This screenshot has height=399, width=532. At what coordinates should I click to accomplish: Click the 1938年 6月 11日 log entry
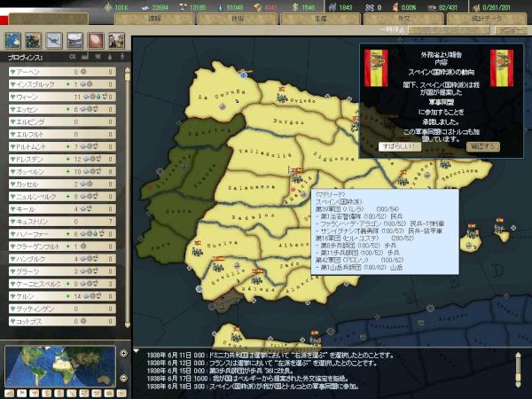(x=270, y=356)
